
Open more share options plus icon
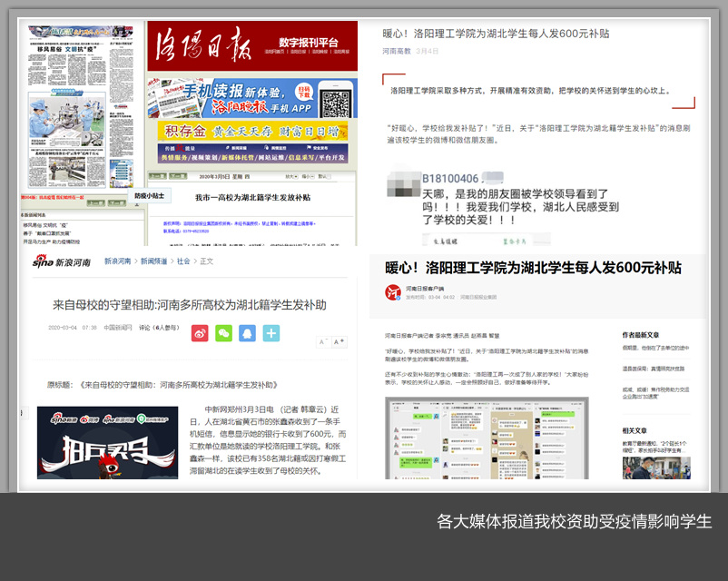(271, 333)
